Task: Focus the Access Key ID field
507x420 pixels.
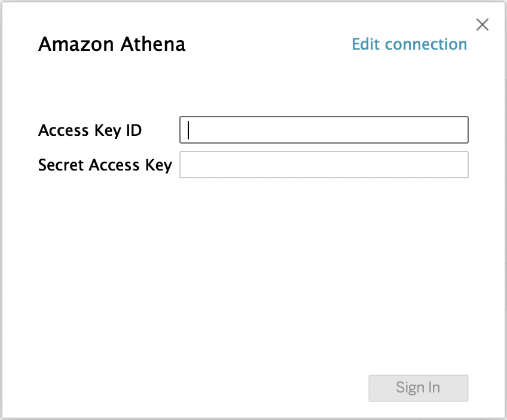Action: (323, 130)
